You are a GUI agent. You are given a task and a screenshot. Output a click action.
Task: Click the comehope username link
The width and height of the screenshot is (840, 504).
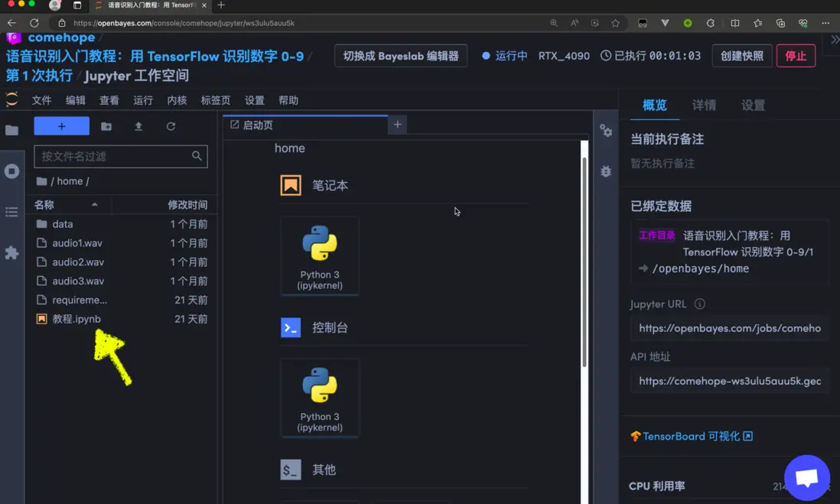click(61, 37)
